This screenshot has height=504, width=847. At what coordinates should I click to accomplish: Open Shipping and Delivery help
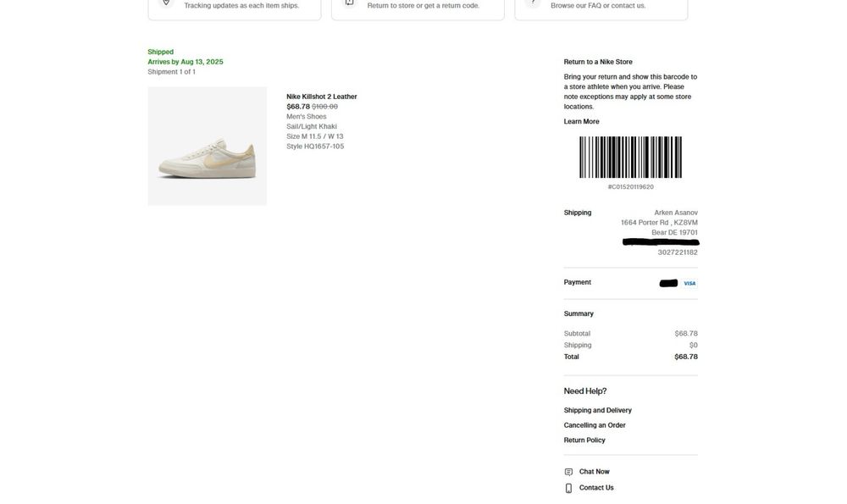(597, 411)
